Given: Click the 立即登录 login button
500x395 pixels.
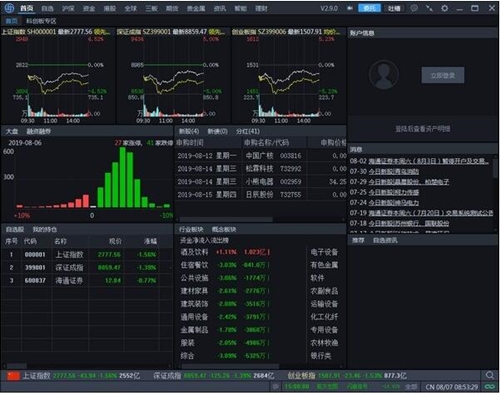Looking at the screenshot, I should [443, 75].
